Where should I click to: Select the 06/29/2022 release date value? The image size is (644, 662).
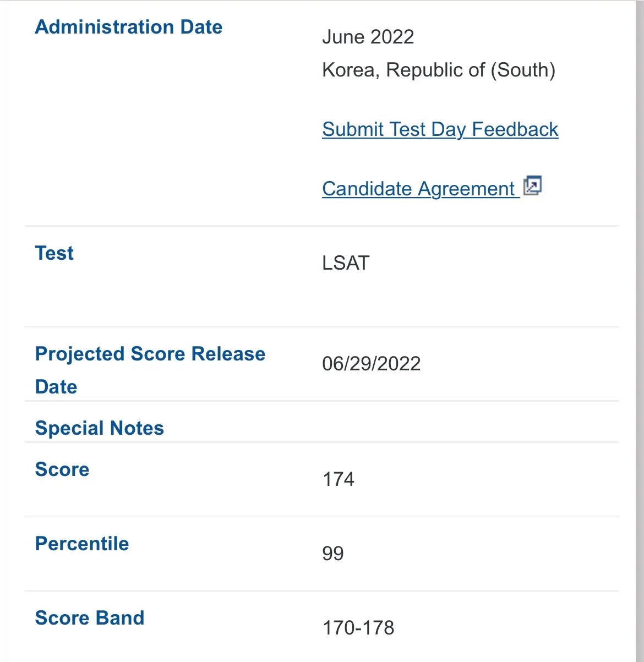(371, 364)
